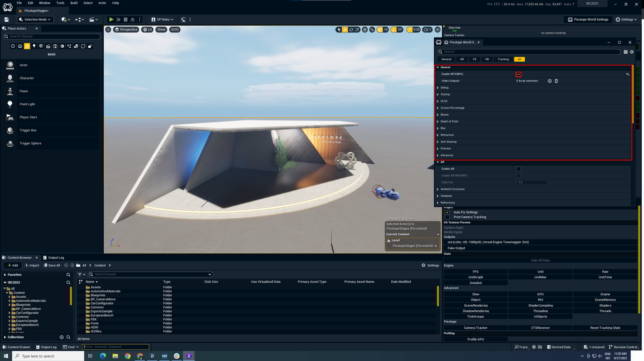The height and width of the screenshot is (361, 644).
Task: Enable the Enable AR checkbox
Action: pyautogui.click(x=518, y=169)
